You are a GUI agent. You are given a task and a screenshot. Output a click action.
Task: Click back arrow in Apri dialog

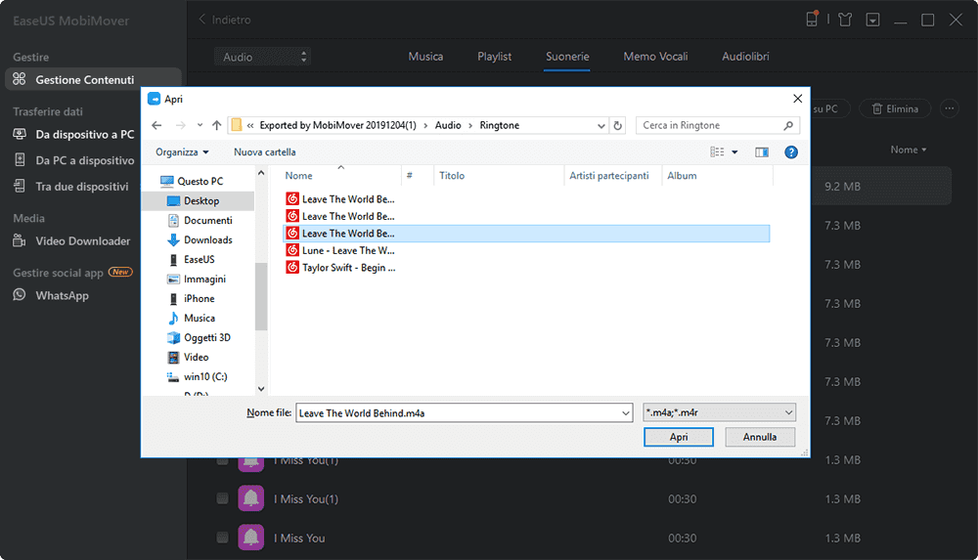pyautogui.click(x=156, y=125)
